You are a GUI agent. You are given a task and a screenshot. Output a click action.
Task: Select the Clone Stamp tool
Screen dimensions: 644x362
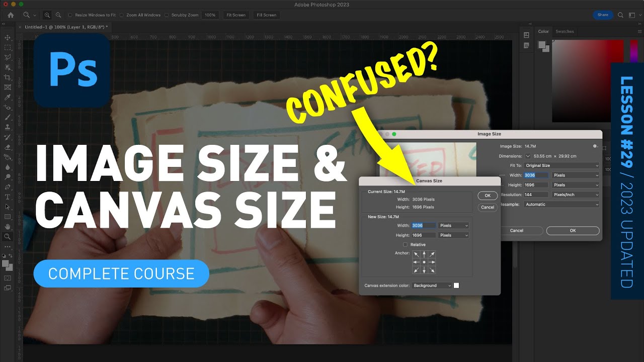(8, 127)
